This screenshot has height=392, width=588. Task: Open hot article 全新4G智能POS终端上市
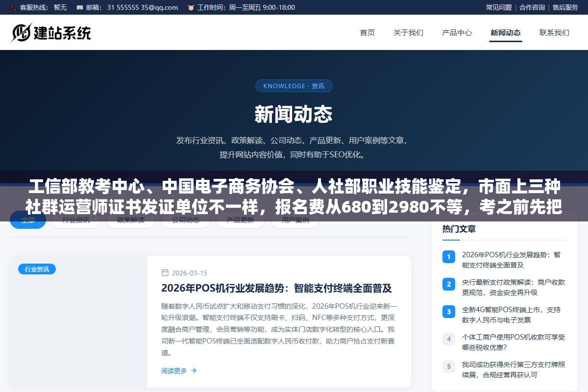pyautogui.click(x=511, y=315)
